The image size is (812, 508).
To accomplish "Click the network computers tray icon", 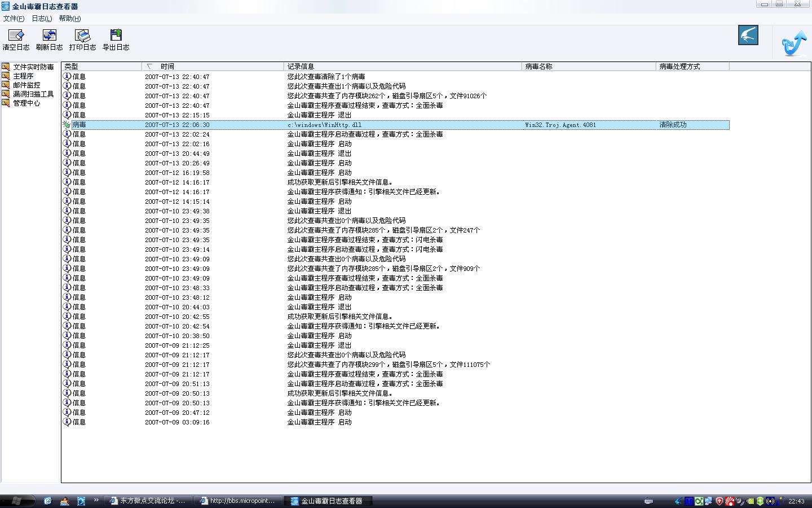I will (708, 501).
